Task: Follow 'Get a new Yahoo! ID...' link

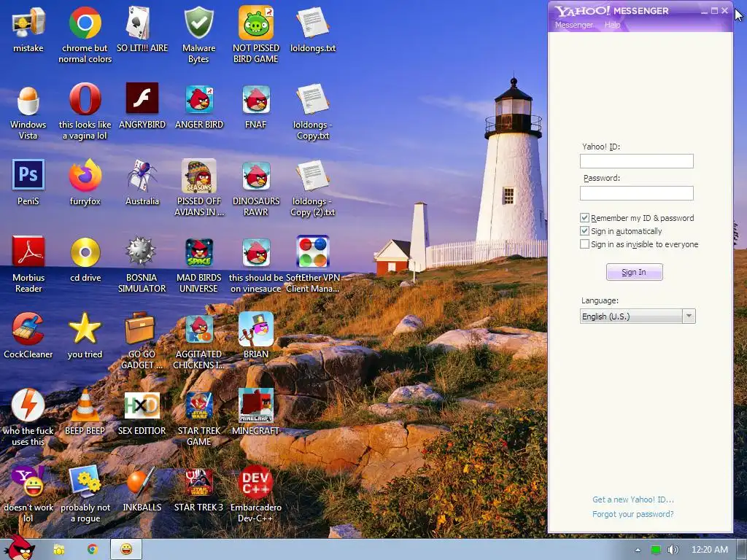Action: click(x=632, y=499)
